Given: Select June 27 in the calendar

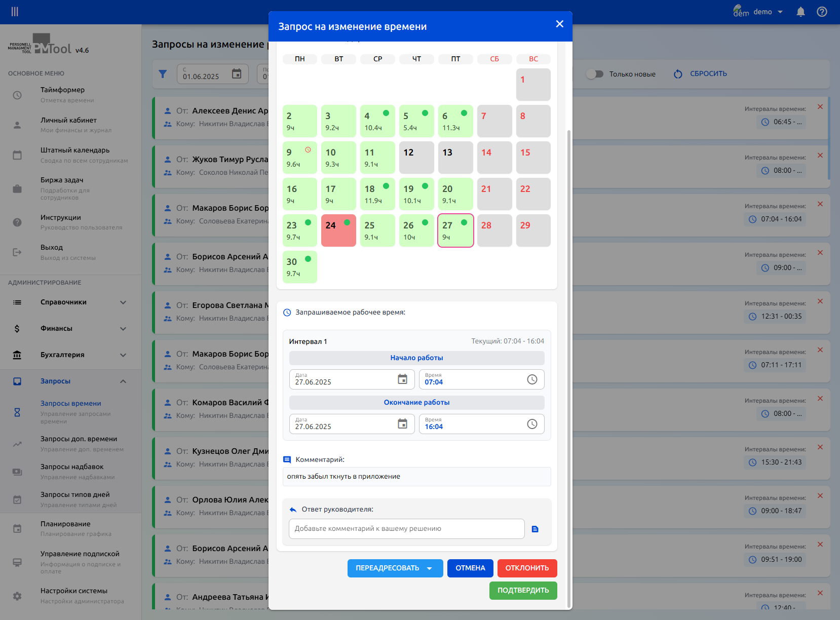Looking at the screenshot, I should 455,230.
